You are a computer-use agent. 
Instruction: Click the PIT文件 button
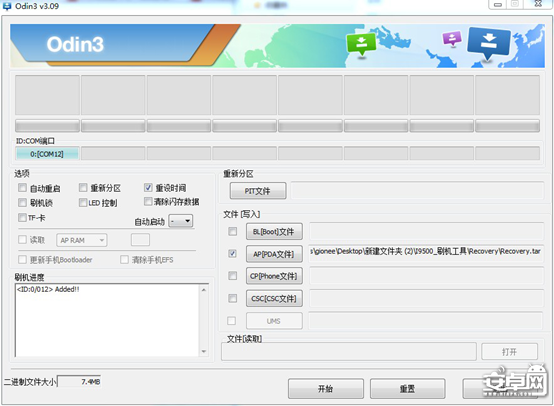(258, 191)
